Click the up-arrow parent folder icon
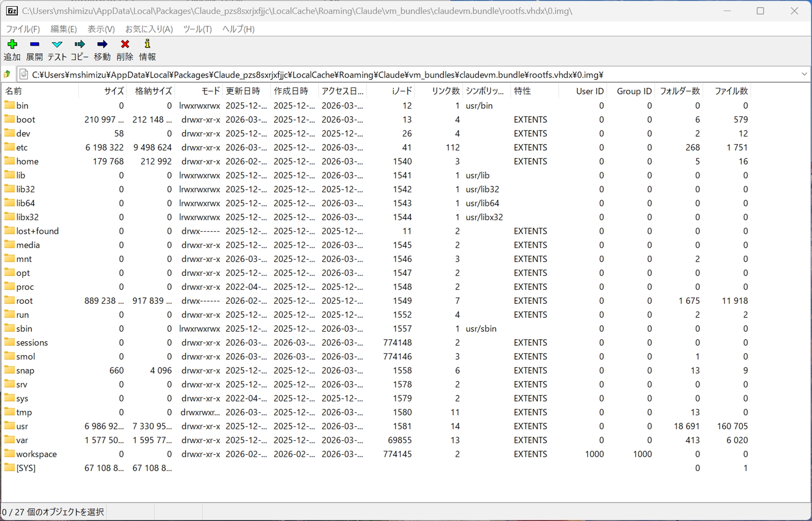 [7, 74]
